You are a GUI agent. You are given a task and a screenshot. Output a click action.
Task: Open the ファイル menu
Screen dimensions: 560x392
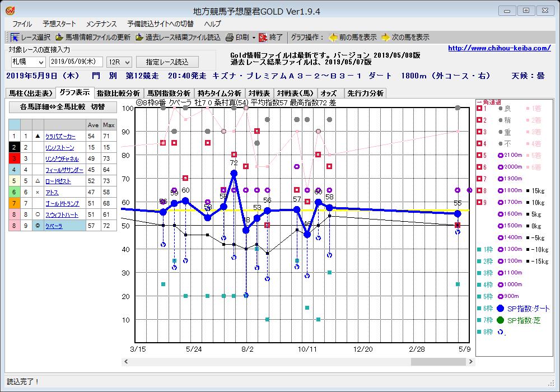click(x=22, y=24)
